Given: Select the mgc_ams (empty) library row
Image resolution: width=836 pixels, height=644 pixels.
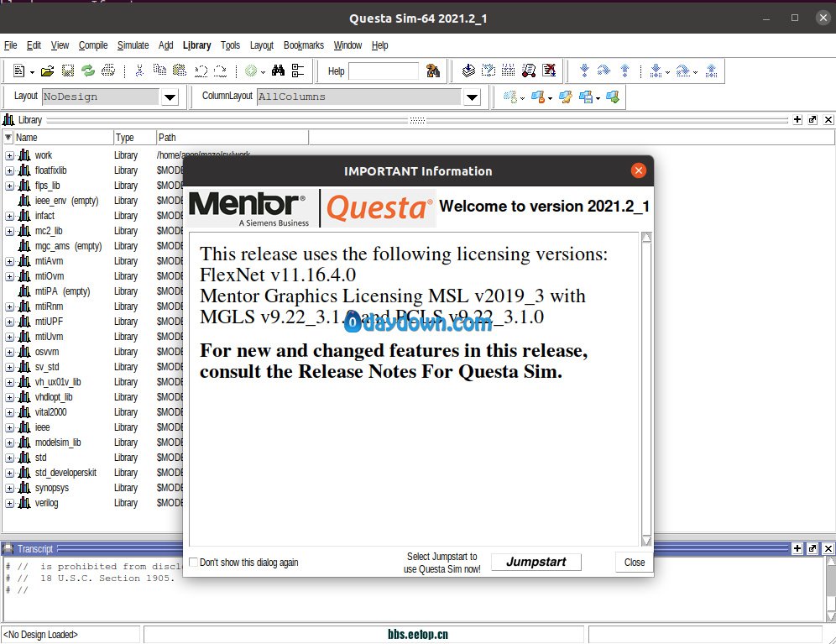Looking at the screenshot, I should coord(68,246).
